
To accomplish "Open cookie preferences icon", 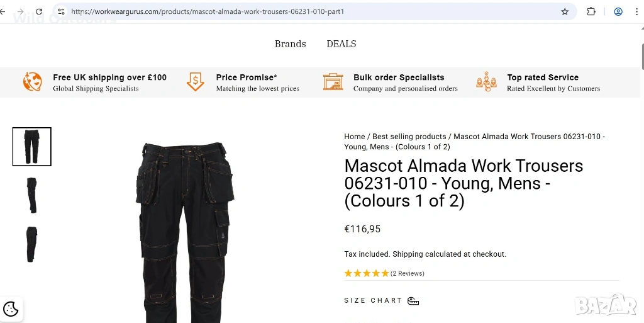I will tap(11, 309).
